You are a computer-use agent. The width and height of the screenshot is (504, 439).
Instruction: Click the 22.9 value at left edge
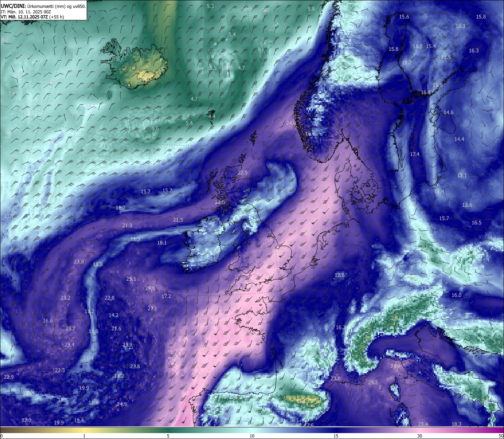pos(9,377)
